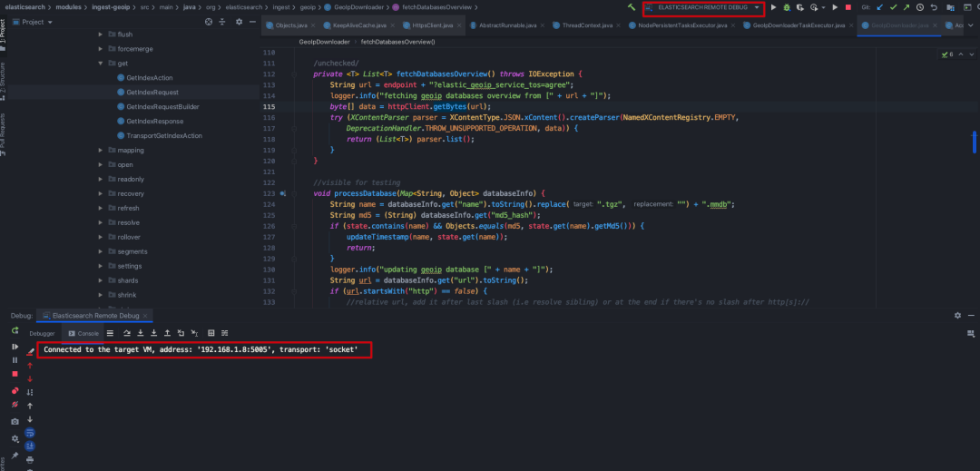The height and width of the screenshot is (471, 980).
Task: Stop the process with the toolbar red square
Action: pos(848,7)
